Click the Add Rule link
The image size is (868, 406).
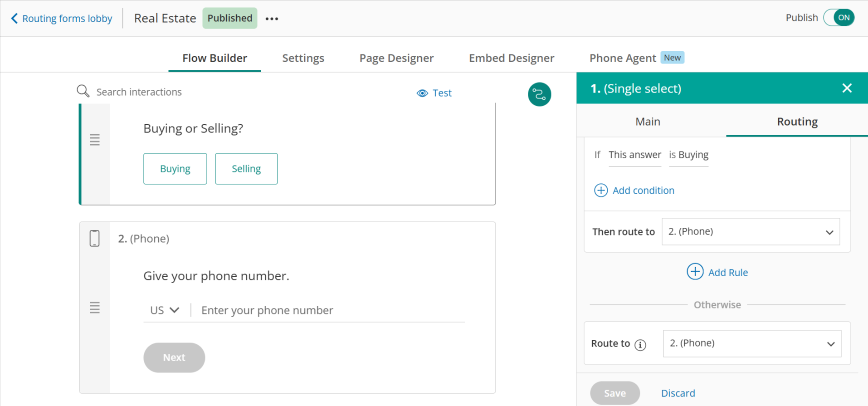[x=728, y=273]
